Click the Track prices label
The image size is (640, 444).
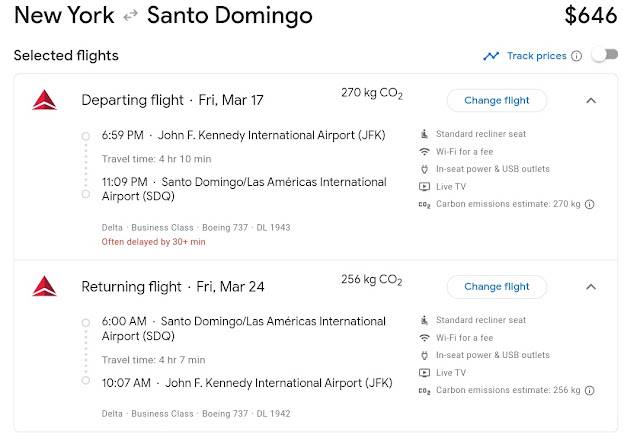pyautogui.click(x=536, y=56)
